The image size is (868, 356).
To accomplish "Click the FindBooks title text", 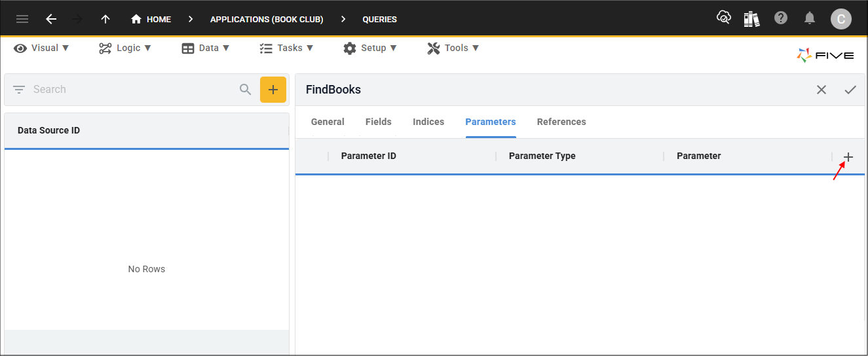I will coord(333,90).
